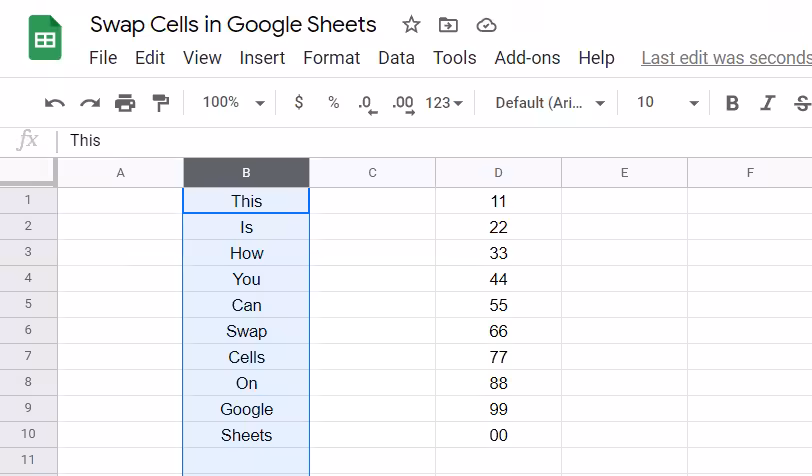Select the cell containing How

246,253
